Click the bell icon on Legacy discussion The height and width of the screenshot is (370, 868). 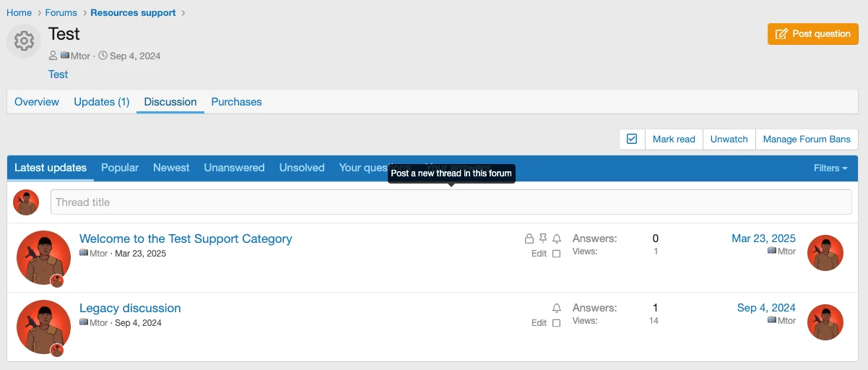[557, 308]
